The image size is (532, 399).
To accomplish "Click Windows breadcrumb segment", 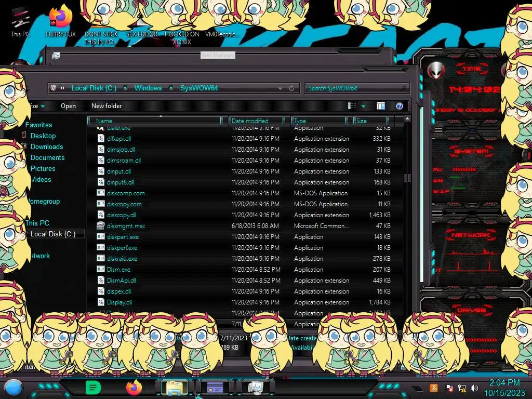I will tap(148, 88).
